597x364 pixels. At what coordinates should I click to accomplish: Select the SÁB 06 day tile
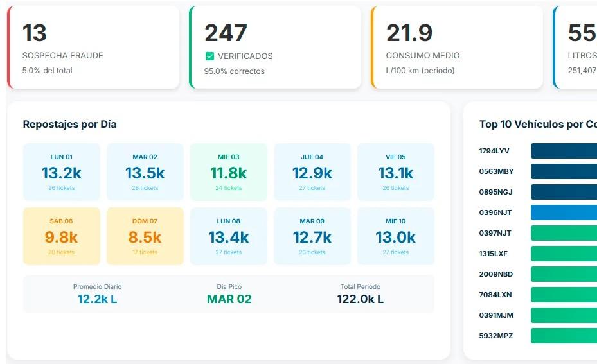pyautogui.click(x=62, y=236)
